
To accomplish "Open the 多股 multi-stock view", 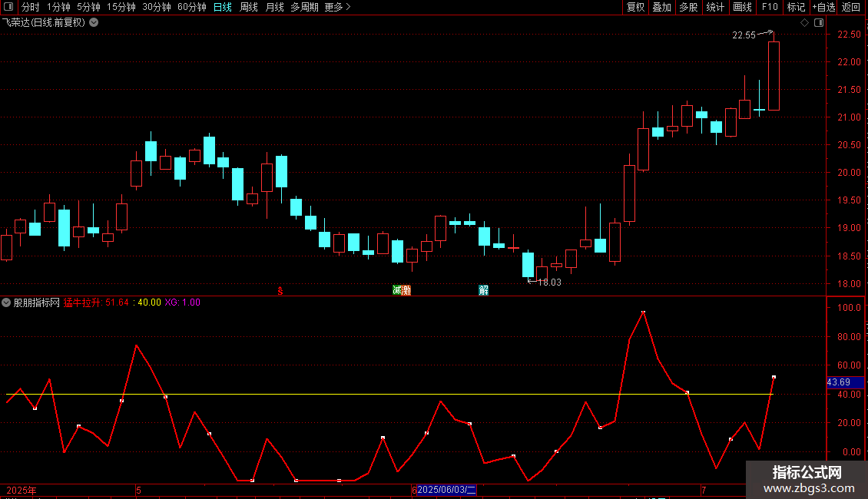I will click(x=688, y=7).
